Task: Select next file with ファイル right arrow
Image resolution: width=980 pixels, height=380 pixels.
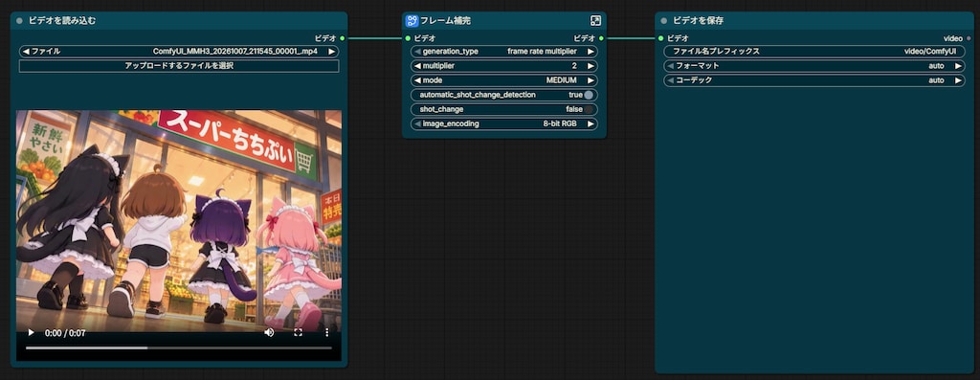Action: point(332,52)
